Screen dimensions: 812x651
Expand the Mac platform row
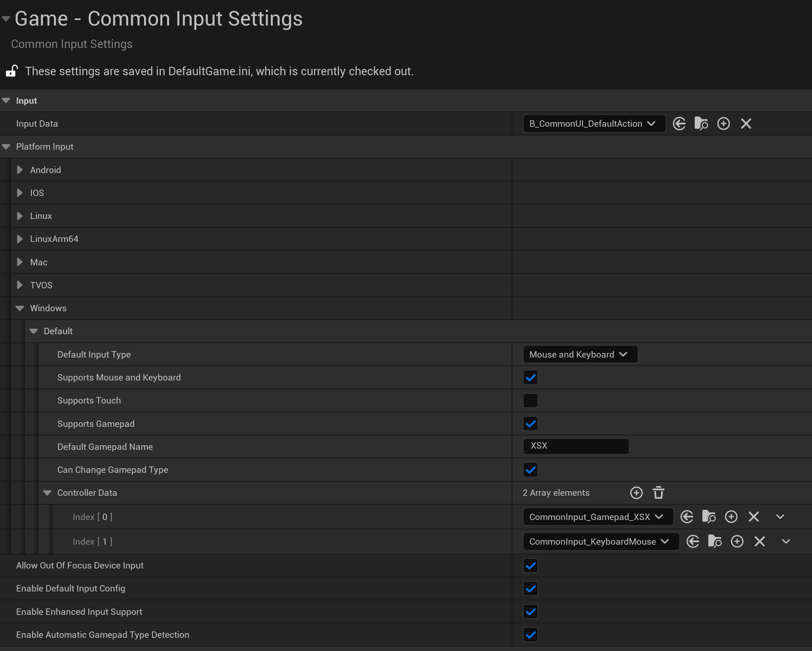20,262
